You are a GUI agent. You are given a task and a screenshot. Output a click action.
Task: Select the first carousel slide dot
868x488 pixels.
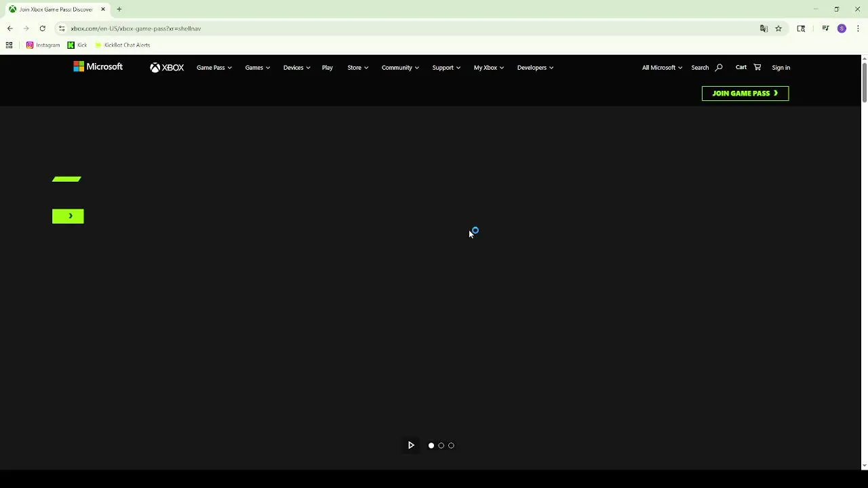tap(431, 445)
